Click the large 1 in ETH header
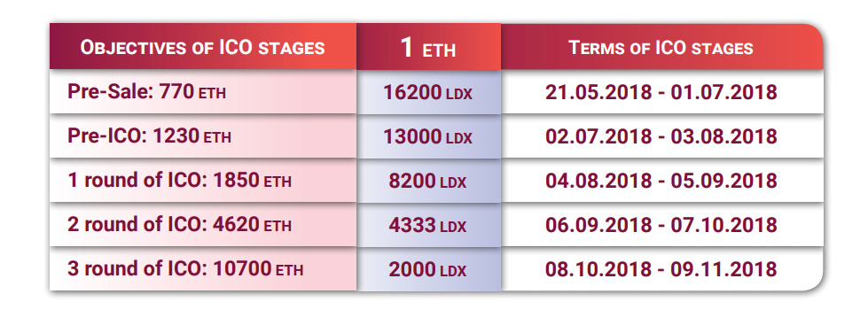868x325 pixels. click(407, 46)
